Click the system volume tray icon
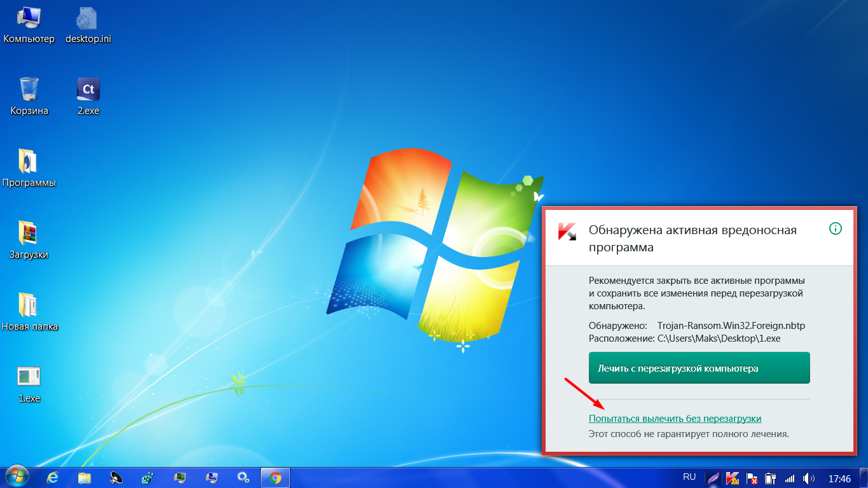 pos(809,478)
